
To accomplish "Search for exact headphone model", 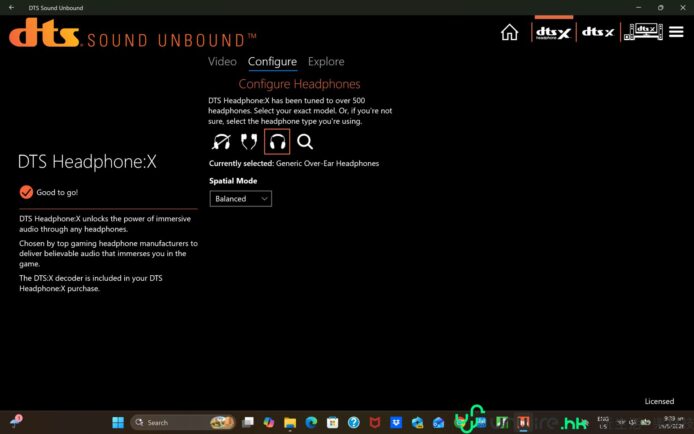I will click(305, 142).
